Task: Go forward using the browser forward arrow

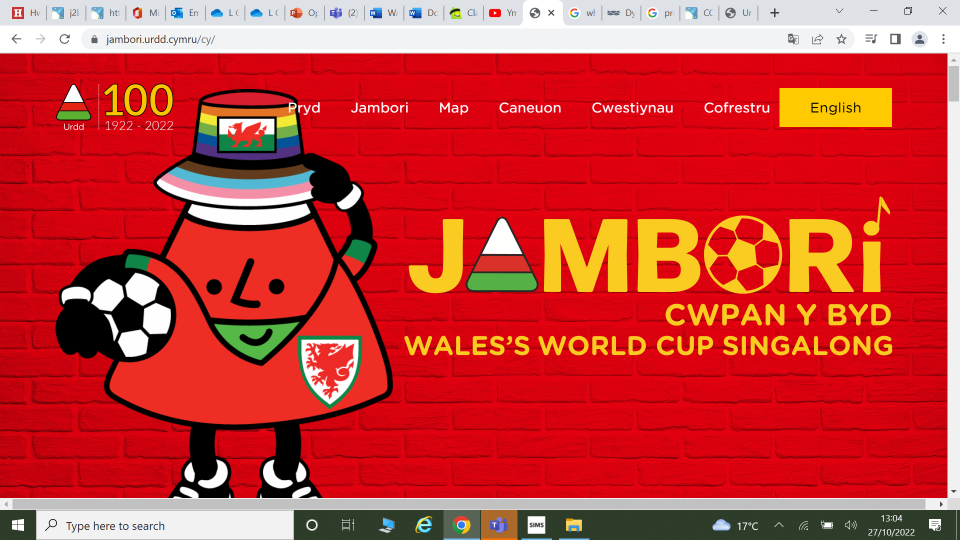Action: click(x=40, y=39)
